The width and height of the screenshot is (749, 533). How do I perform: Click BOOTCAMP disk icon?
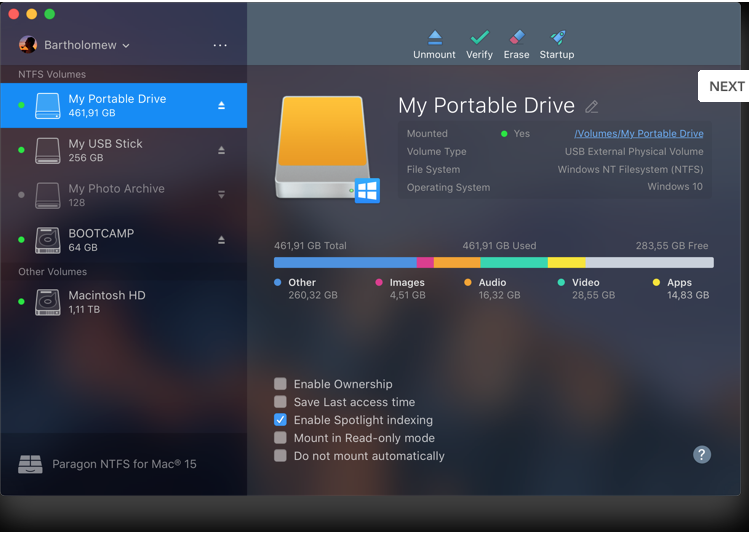coord(48,240)
